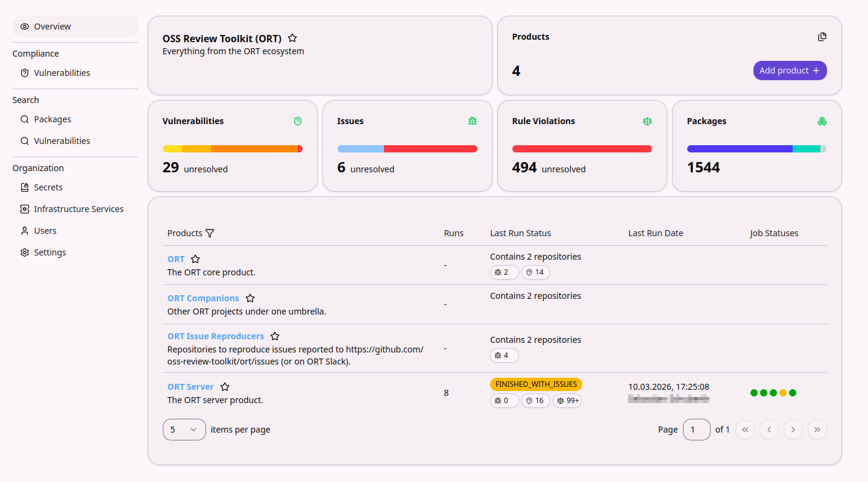Click the Issue Reproducers issues badge showing 4
Viewport: 868px width, 482px height.
tap(505, 355)
